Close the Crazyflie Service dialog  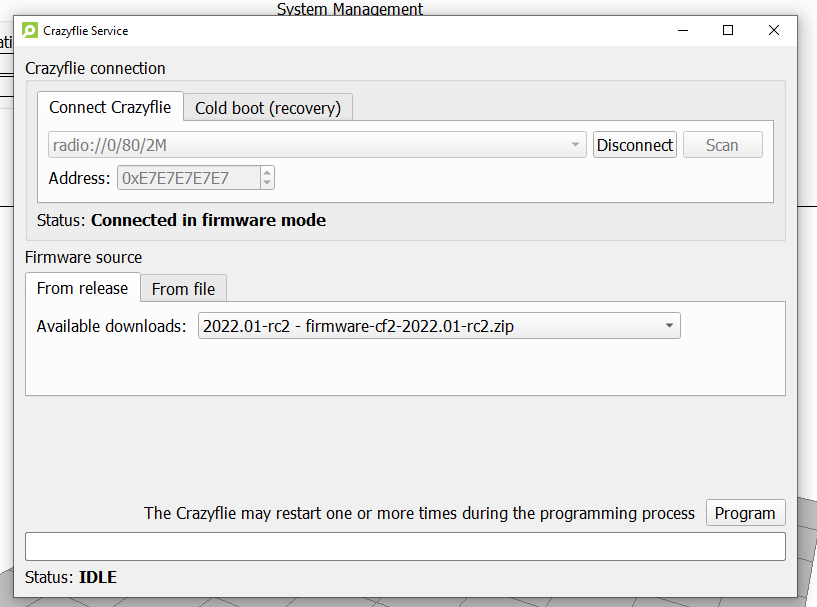tap(774, 30)
